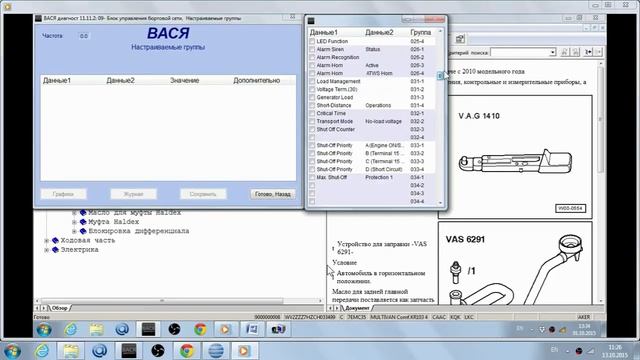Select 'Ходовая часть' in the tree

[x=88, y=241]
